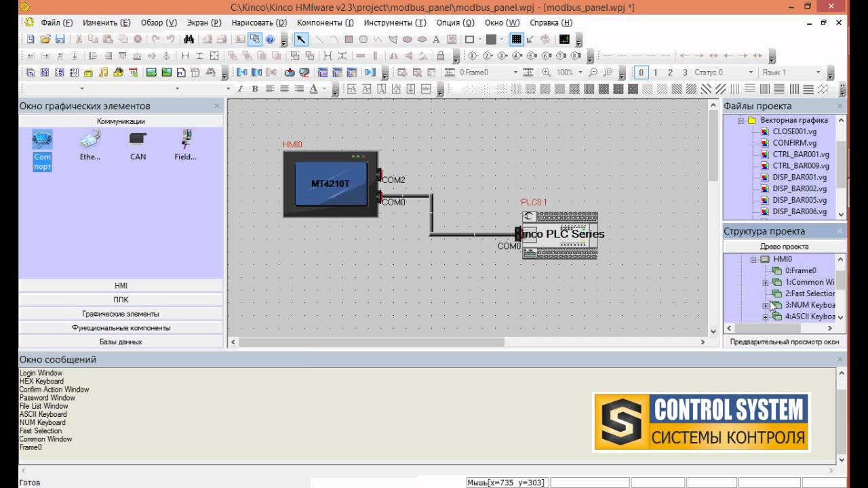The image size is (868, 488).
Task: Open the Предварительный просмотр окон tab
Action: [785, 342]
